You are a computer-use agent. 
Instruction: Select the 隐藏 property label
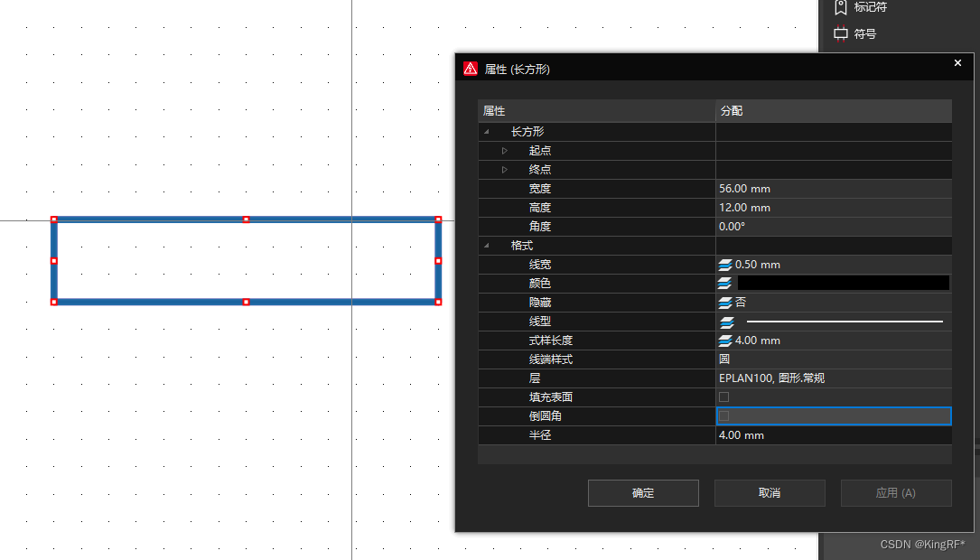540,303
